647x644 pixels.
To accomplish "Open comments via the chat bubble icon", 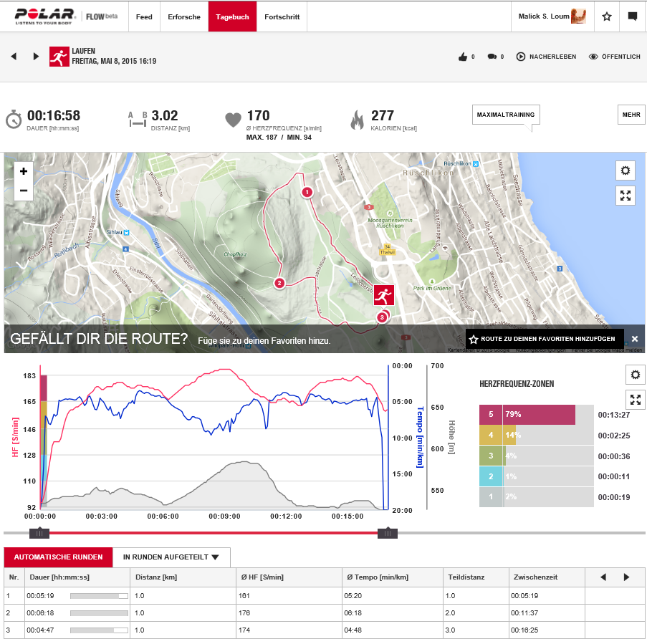I will pyautogui.click(x=492, y=57).
